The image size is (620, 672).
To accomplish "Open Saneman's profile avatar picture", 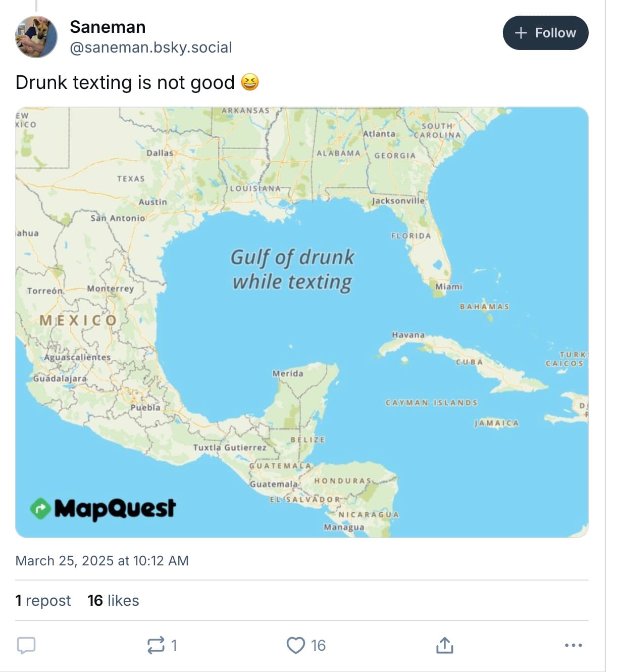I will click(36, 37).
